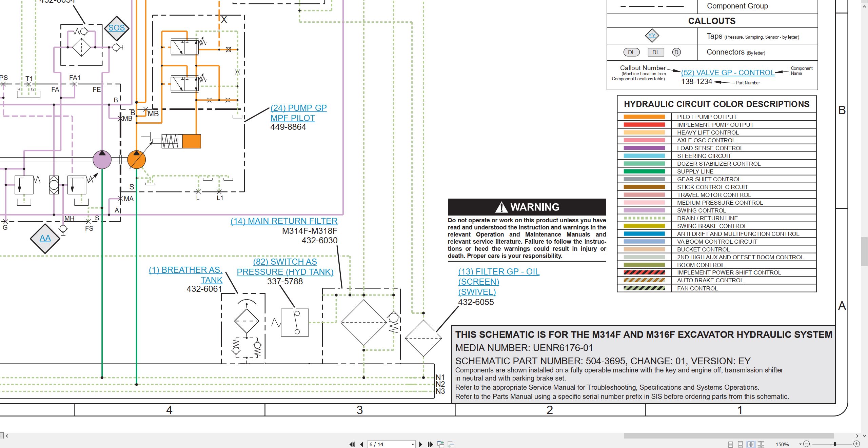This screenshot has width=868, height=448.
Task: Click the part number 449-8864 text
Action: coord(288,127)
